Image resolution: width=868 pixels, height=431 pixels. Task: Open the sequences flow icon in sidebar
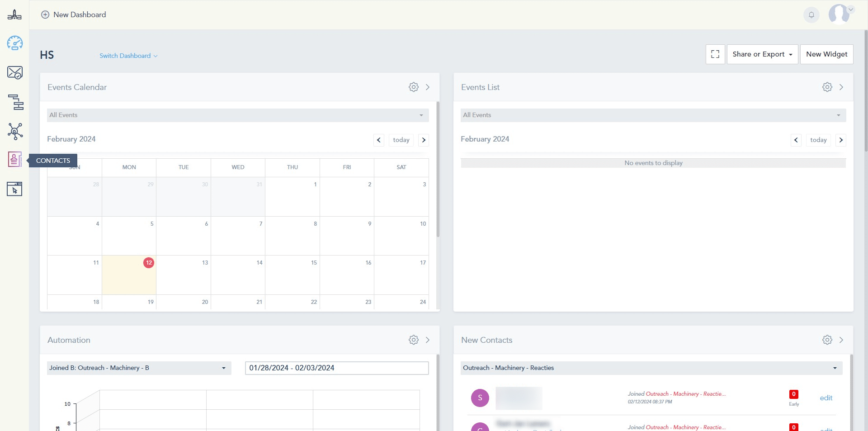16,102
